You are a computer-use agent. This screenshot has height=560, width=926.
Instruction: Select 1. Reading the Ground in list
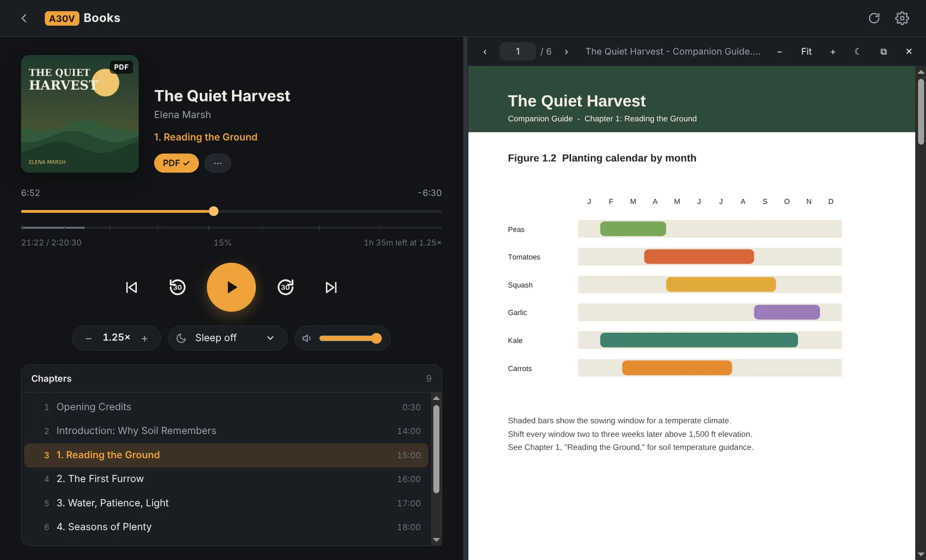[x=226, y=455]
